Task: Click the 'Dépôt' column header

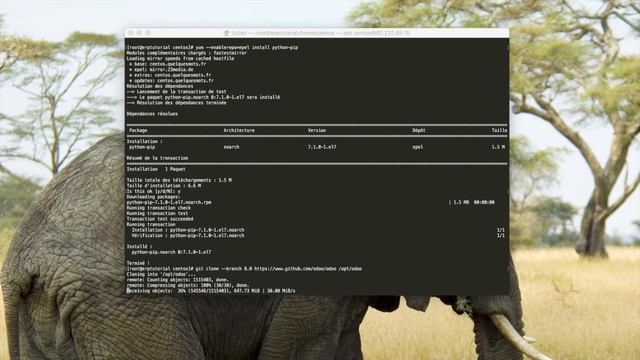Action: (x=419, y=130)
